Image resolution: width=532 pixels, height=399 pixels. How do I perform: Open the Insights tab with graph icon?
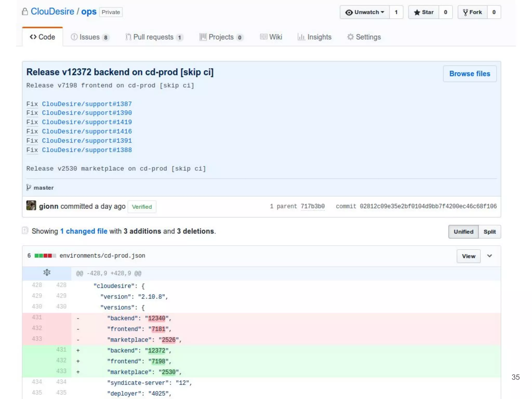pyautogui.click(x=315, y=37)
